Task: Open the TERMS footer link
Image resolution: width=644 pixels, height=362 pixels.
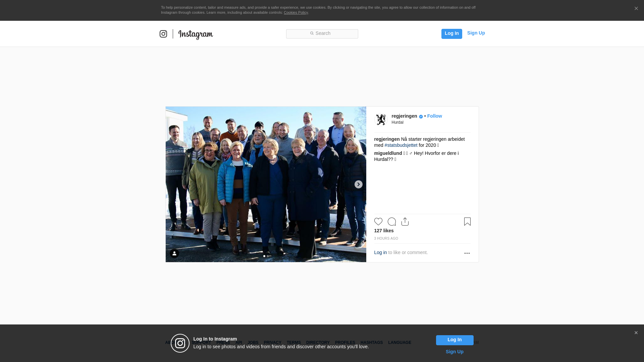Action: pos(294,343)
